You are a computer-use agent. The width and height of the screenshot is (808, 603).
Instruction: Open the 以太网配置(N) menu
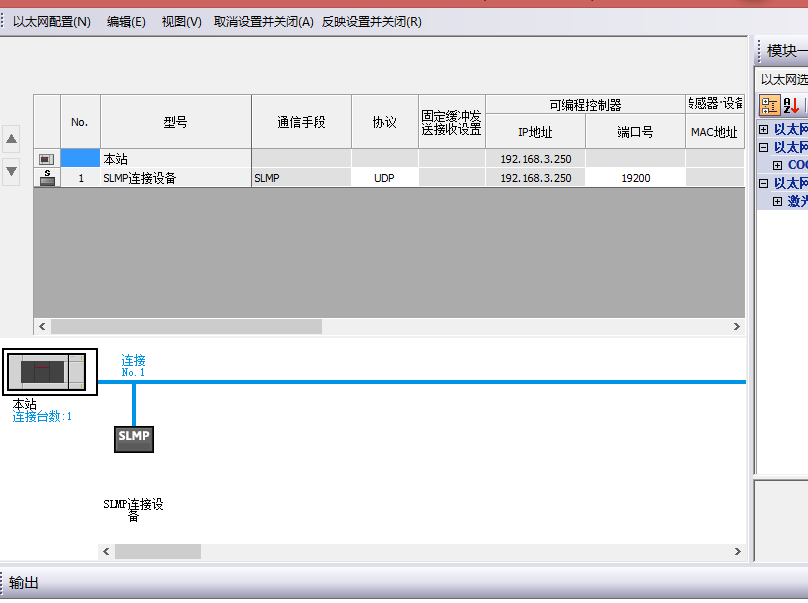pyautogui.click(x=51, y=21)
